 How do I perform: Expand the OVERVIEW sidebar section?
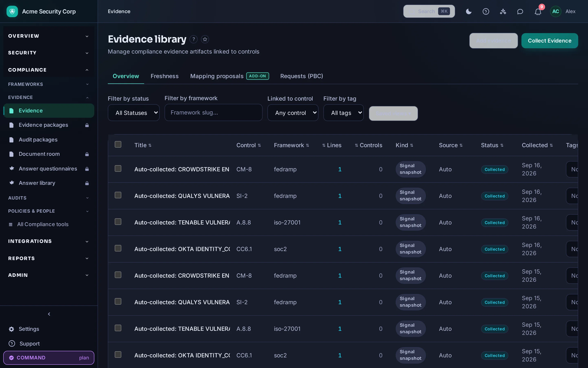click(49, 36)
